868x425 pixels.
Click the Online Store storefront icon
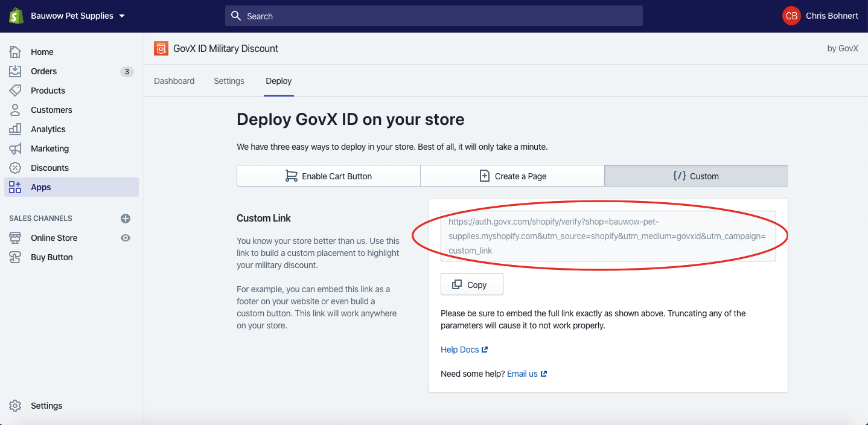[x=15, y=238]
